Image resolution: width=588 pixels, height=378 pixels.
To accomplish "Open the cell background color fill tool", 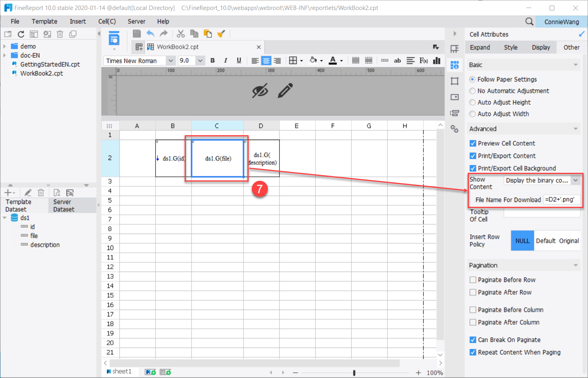I will (313, 60).
